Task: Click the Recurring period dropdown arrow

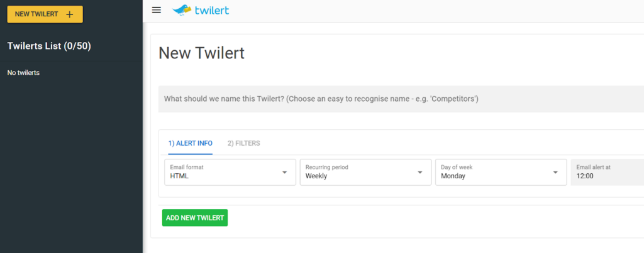Action: [x=419, y=172]
